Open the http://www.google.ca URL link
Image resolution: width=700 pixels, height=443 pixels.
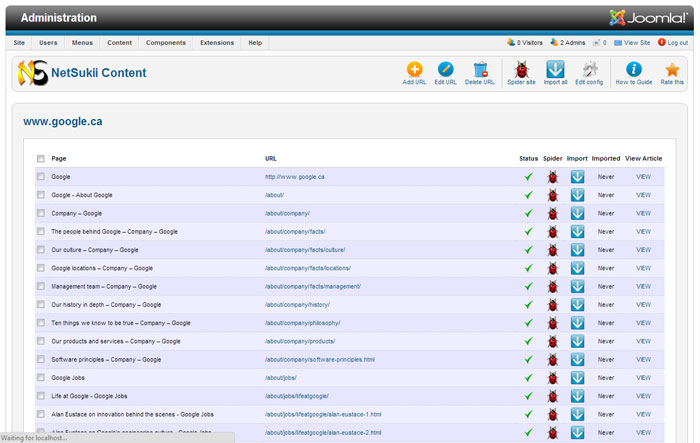295,177
